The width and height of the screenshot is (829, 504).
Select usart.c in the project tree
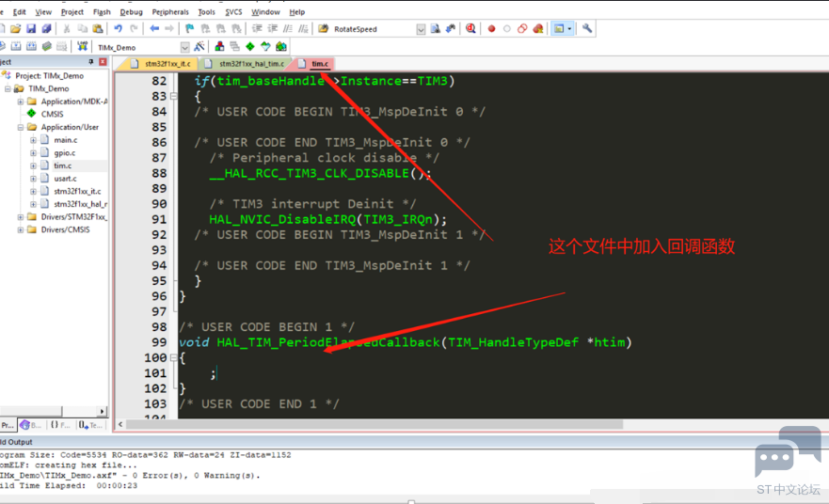pos(65,179)
